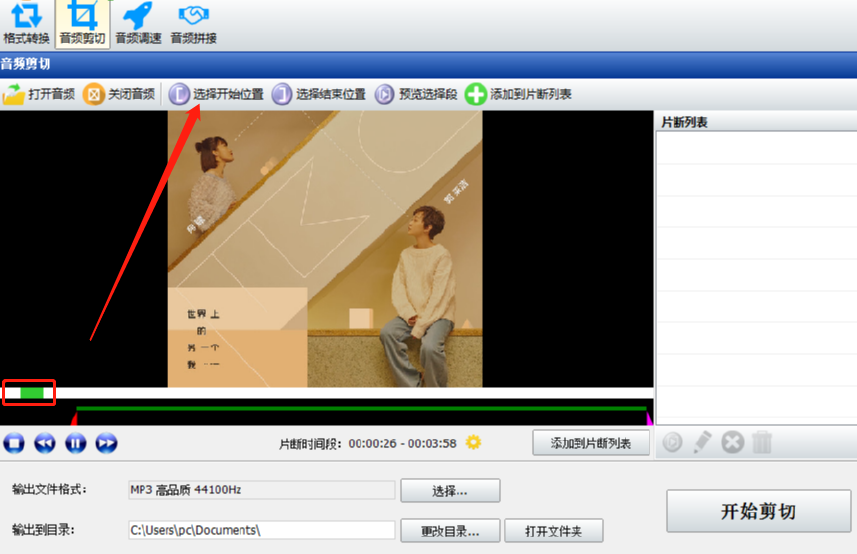This screenshot has height=554, width=857.
Task: Click 预览选择段 to preview the selection
Action: (x=416, y=94)
